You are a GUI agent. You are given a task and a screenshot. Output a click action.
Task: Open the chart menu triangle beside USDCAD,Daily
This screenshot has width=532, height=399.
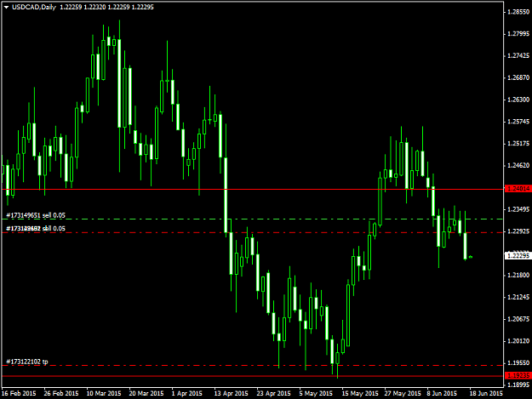tap(6, 7)
